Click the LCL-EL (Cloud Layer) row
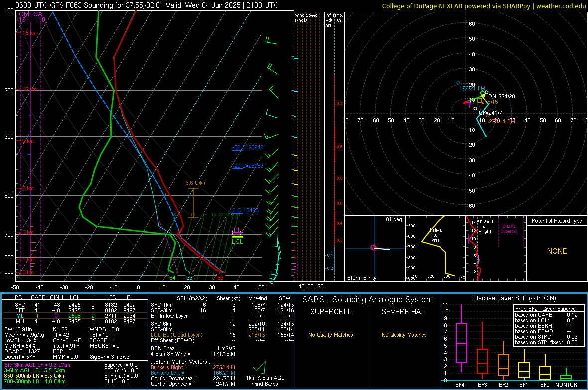 coord(222,335)
